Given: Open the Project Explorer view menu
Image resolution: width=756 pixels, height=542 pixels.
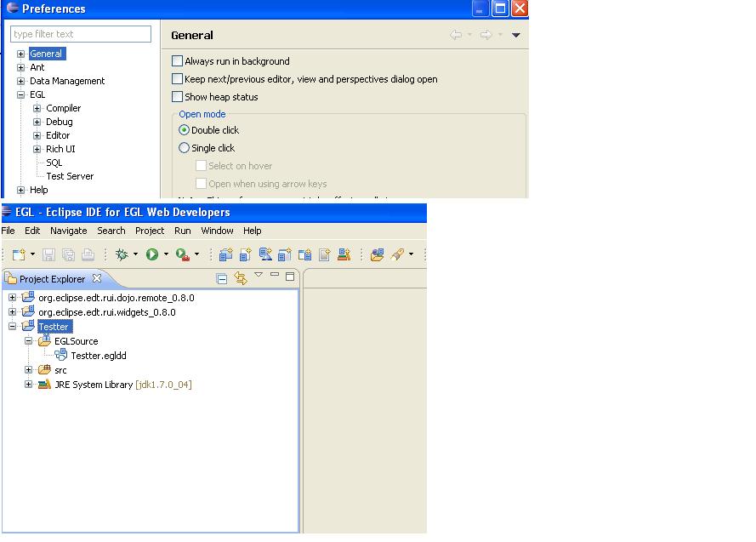Looking at the screenshot, I should [259, 274].
